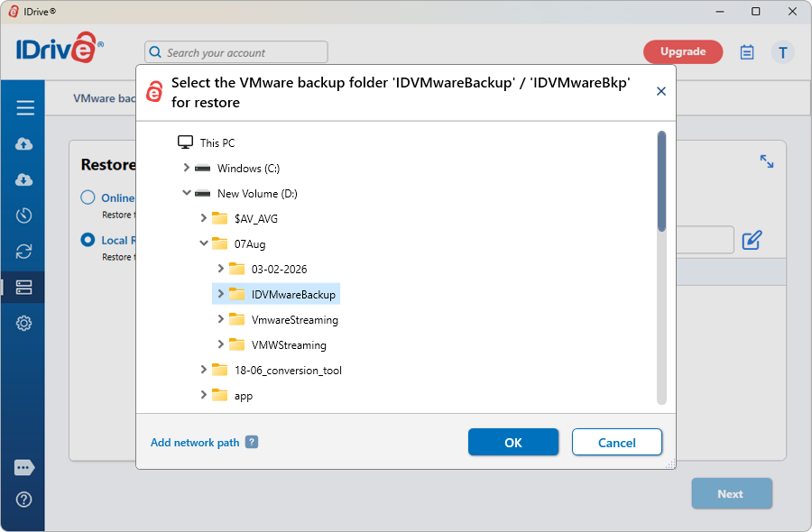Expand the app folder
Image resolution: width=812 pixels, height=532 pixels.
[204, 395]
